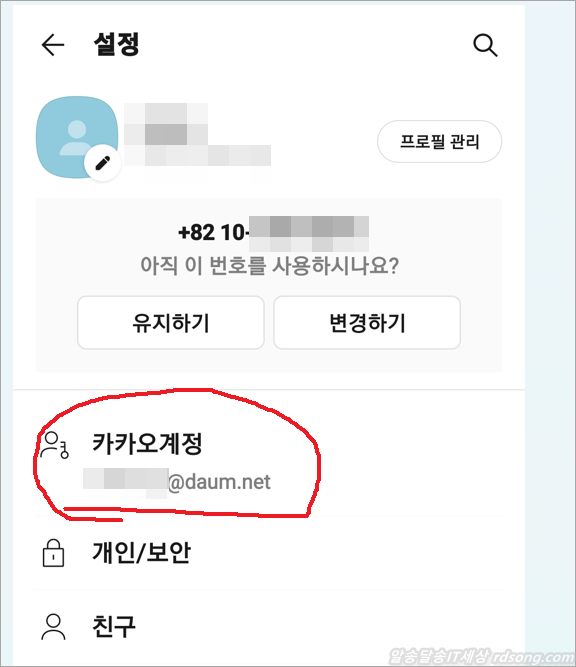
Task: Click the Kakao account person-key icon
Action: click(54, 445)
